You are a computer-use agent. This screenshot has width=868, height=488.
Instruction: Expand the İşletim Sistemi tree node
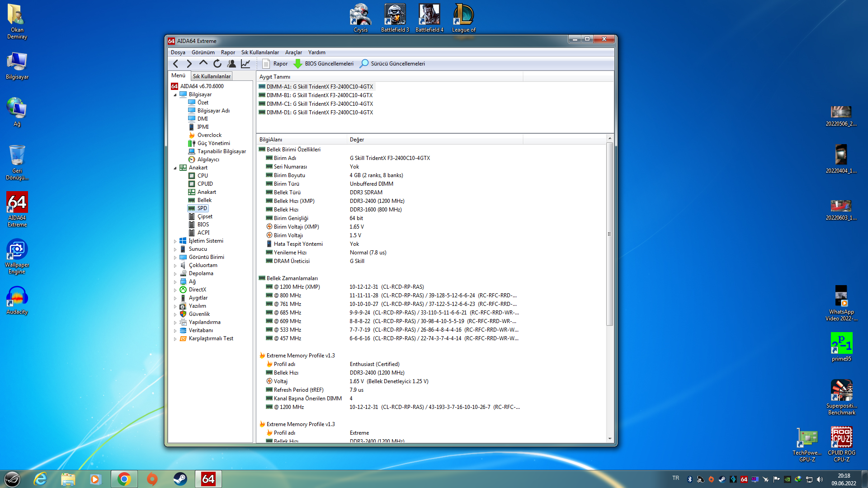[175, 241]
